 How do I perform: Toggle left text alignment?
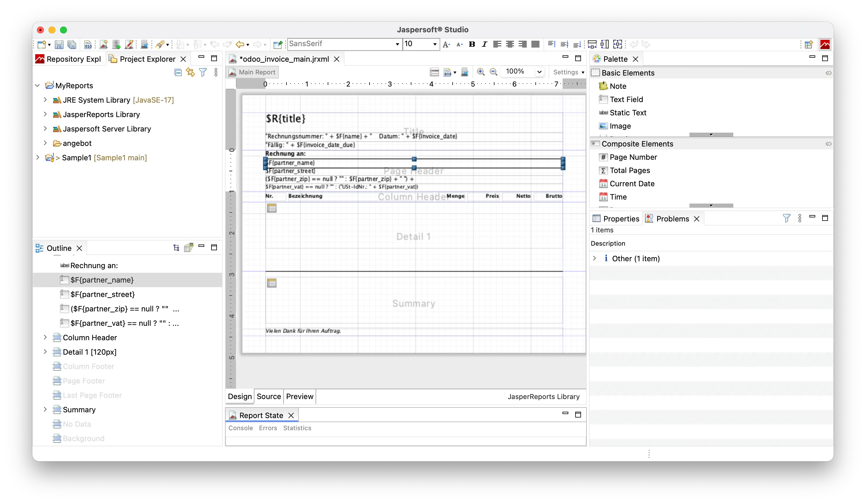(497, 44)
